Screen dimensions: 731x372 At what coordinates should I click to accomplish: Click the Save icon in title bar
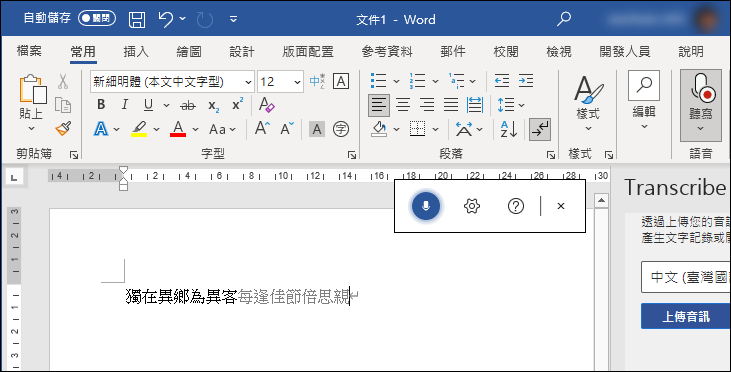[x=137, y=19]
